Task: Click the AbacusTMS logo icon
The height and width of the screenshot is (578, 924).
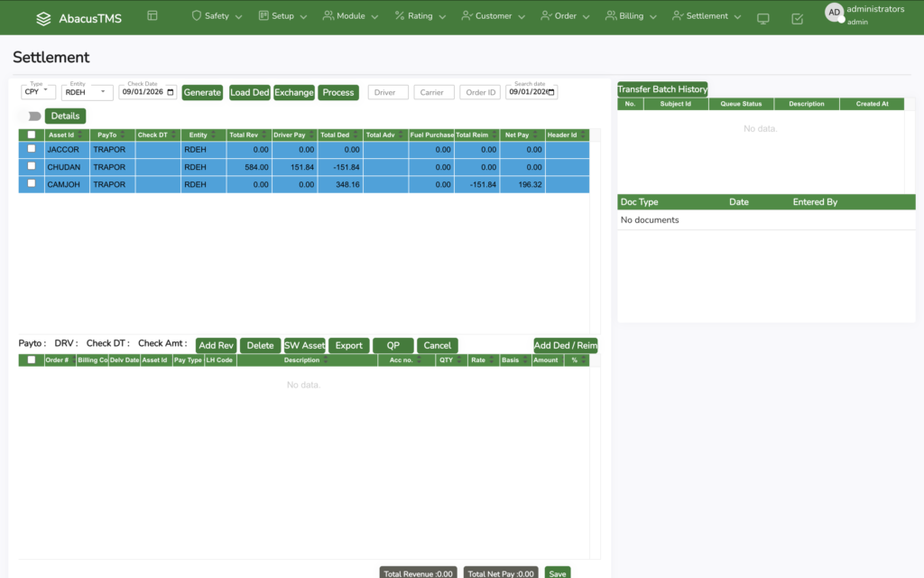Action: 43,18
